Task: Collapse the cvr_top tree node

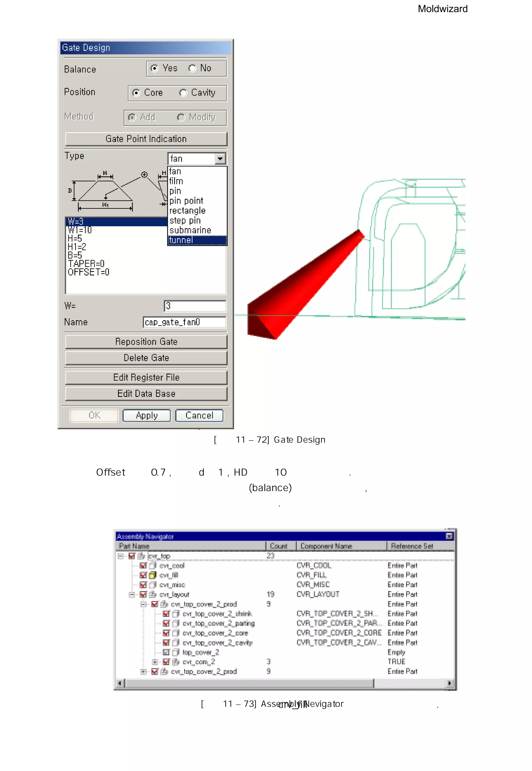Action: tap(120, 556)
